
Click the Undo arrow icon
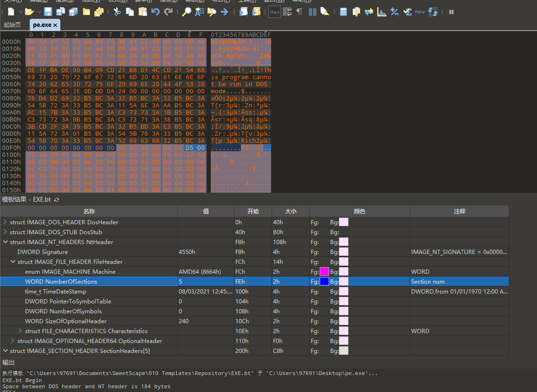pyautogui.click(x=156, y=12)
